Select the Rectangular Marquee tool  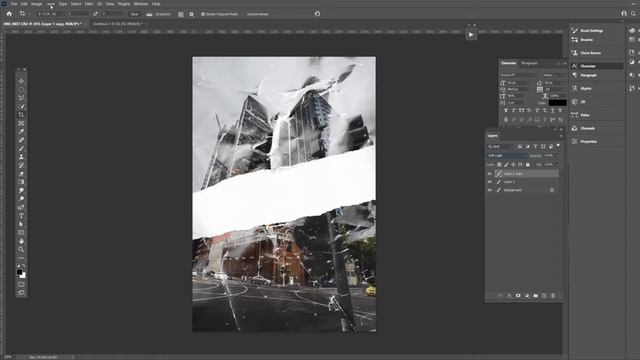tap(21, 89)
